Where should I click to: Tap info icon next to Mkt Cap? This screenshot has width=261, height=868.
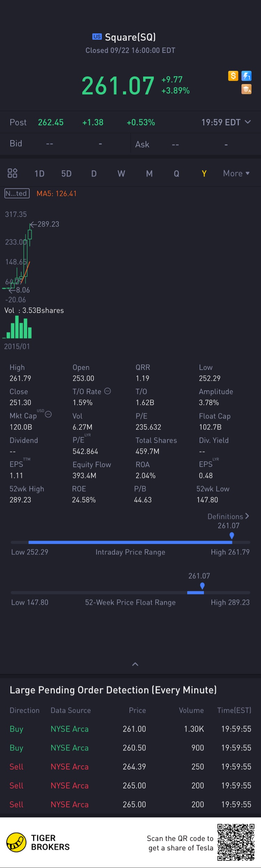tap(49, 414)
